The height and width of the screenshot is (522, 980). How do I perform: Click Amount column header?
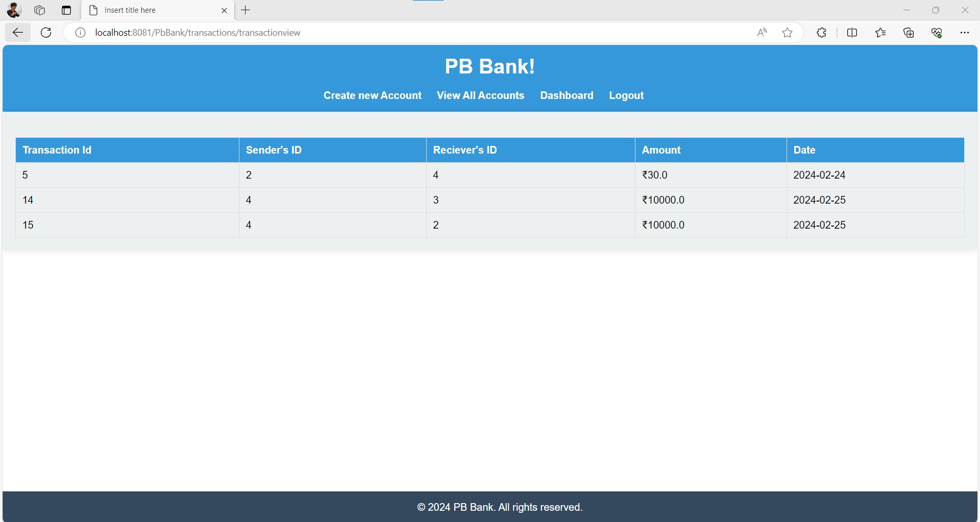711,150
